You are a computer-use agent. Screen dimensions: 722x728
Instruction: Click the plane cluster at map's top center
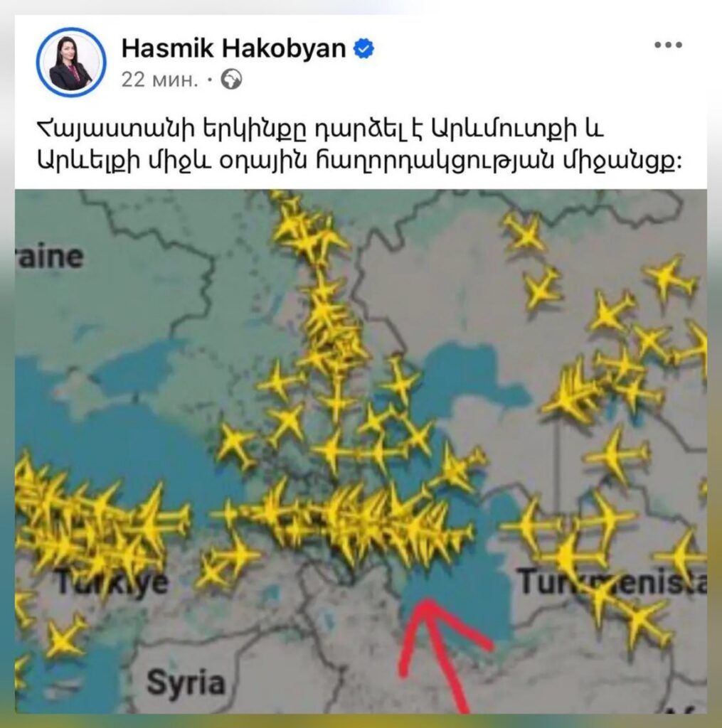tap(308, 230)
